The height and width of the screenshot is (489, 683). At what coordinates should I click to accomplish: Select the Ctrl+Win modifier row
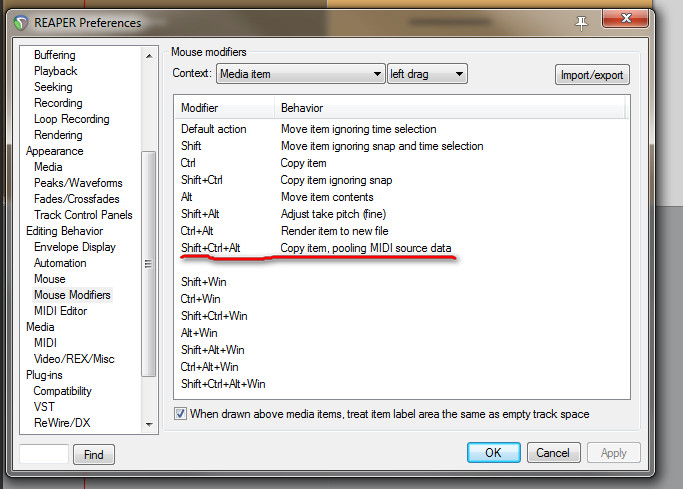401,299
